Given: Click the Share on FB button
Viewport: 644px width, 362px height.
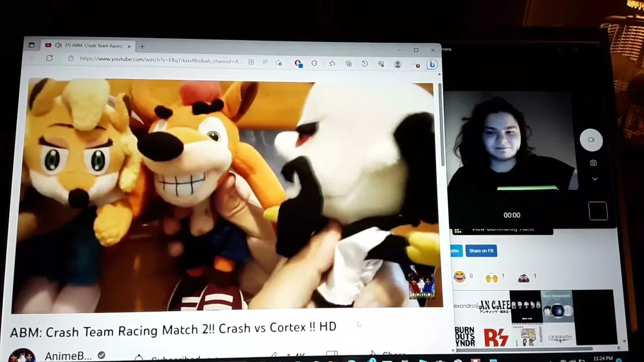Looking at the screenshot, I should coord(481,251).
